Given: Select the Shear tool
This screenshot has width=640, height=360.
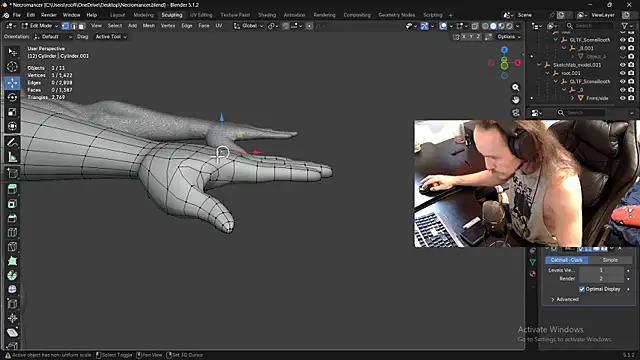Looking at the screenshot, I should click(12, 332).
